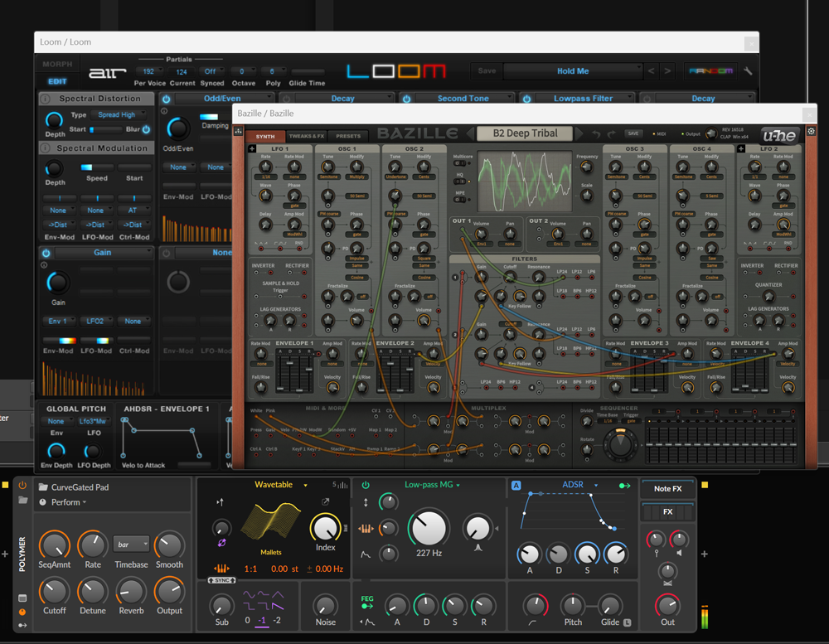
Task: Open Loom's wrench settings icon
Action: point(748,71)
